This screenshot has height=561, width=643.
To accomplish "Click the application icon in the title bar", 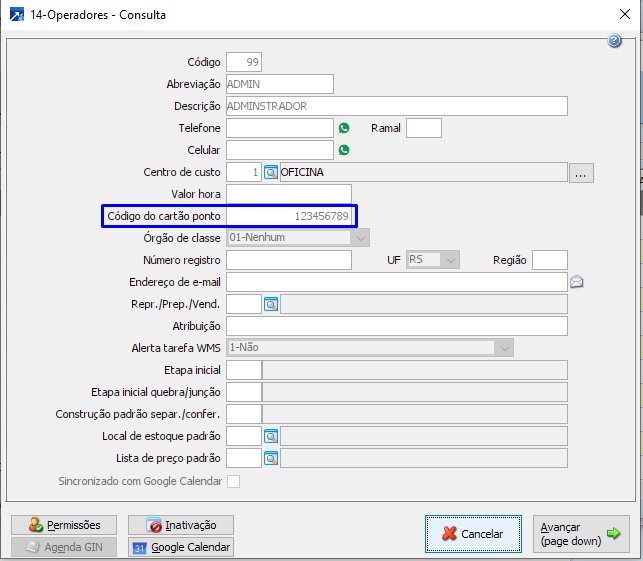I will coord(17,15).
